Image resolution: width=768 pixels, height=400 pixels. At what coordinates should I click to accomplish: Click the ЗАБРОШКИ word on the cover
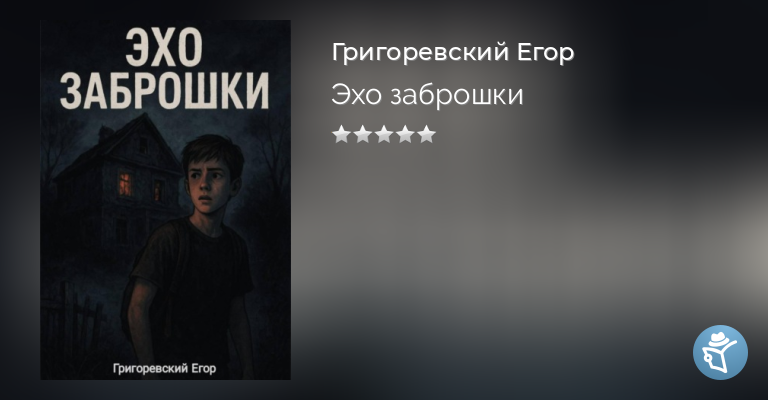click(165, 91)
